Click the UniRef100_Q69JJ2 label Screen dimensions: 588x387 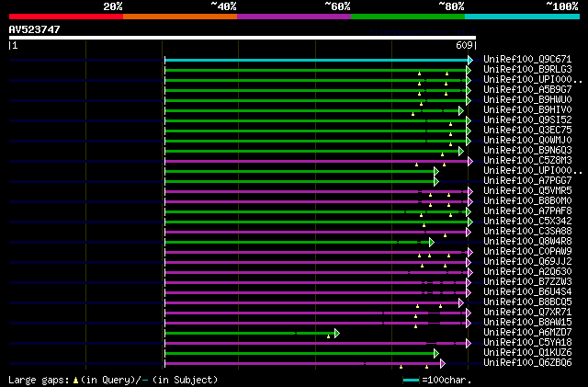click(527, 262)
